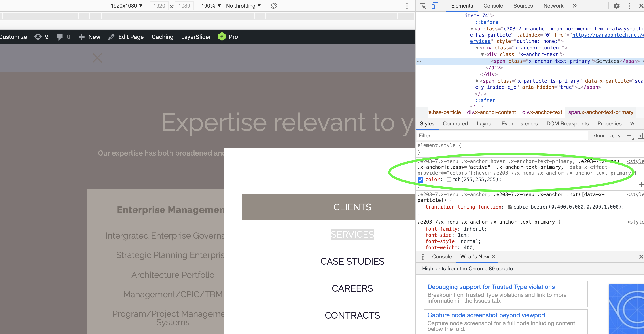The width and height of the screenshot is (644, 334).
Task: Show more DevTools panel tabs chevron
Action: (575, 6)
